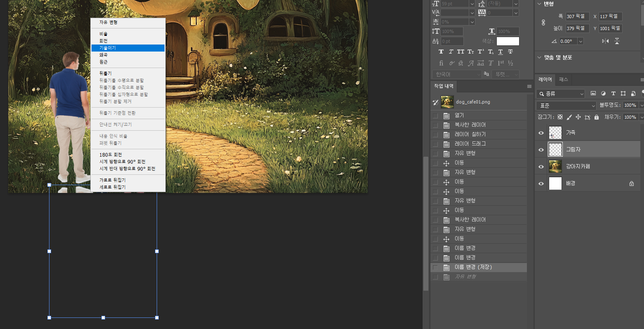Screen dimensions: 644x329
Task: Select the 작업 내역 panel tab
Action: 444,86
